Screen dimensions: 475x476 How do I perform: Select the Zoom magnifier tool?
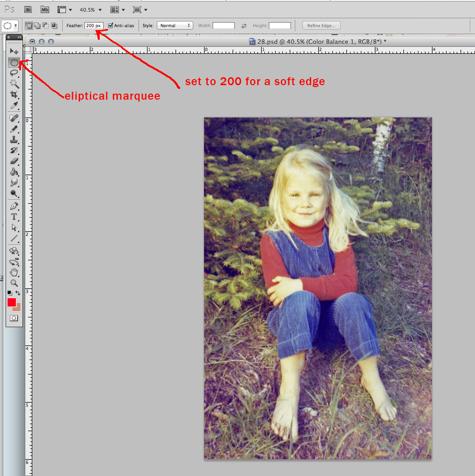point(14,283)
